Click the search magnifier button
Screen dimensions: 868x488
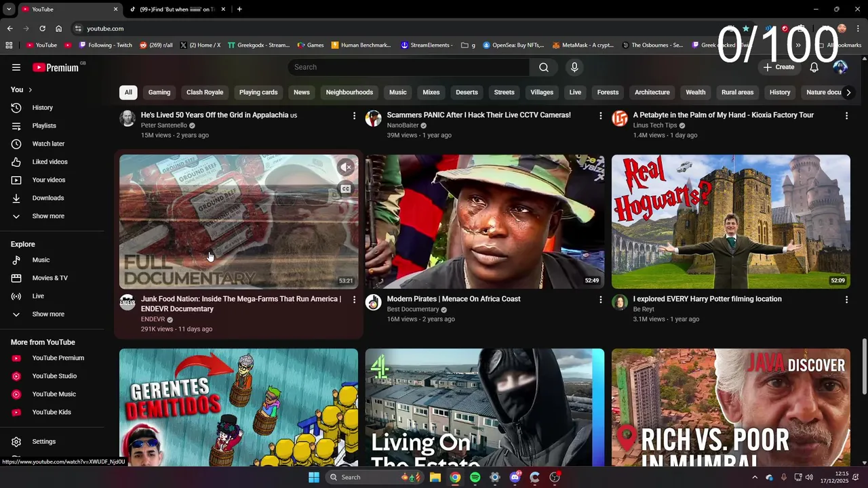pyautogui.click(x=544, y=67)
